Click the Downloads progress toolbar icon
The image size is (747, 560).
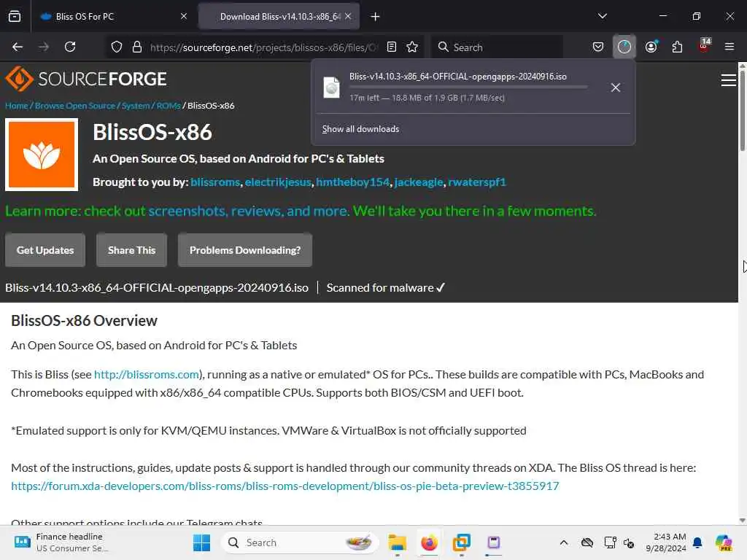click(624, 47)
